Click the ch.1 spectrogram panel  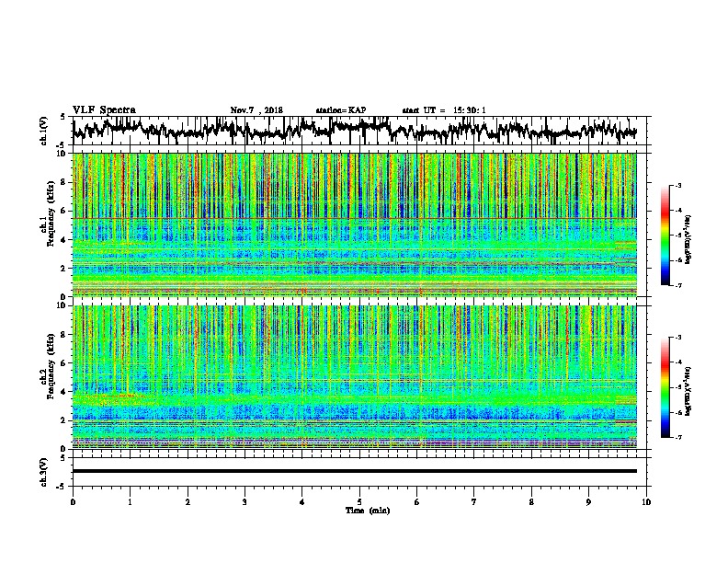pyautogui.click(x=354, y=224)
